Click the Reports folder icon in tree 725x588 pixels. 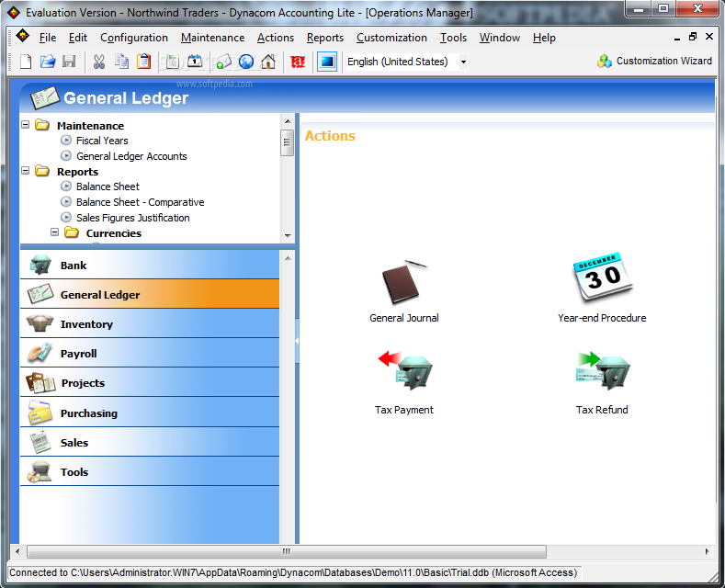coord(42,171)
